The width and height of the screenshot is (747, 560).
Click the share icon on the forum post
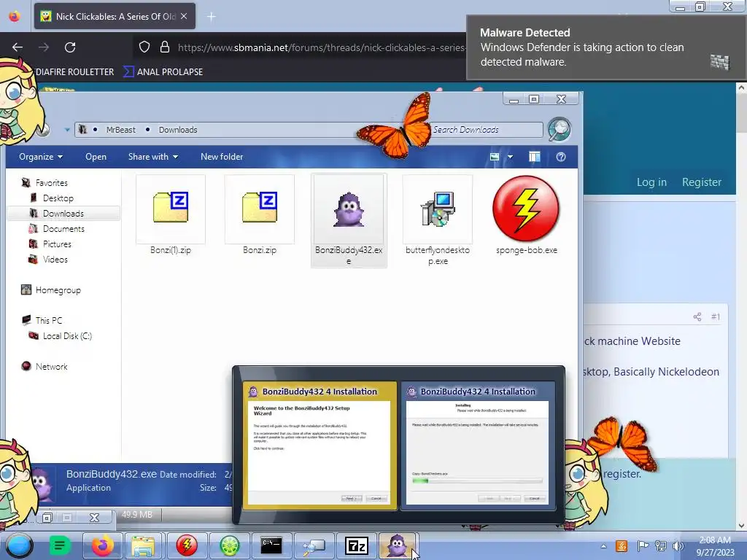(697, 316)
